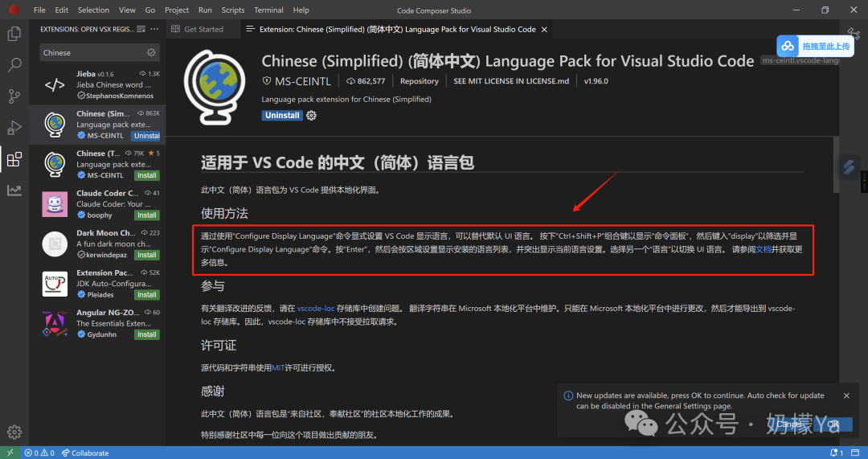Open the Run and Debug view
This screenshot has width=868, height=459.
coord(14,128)
